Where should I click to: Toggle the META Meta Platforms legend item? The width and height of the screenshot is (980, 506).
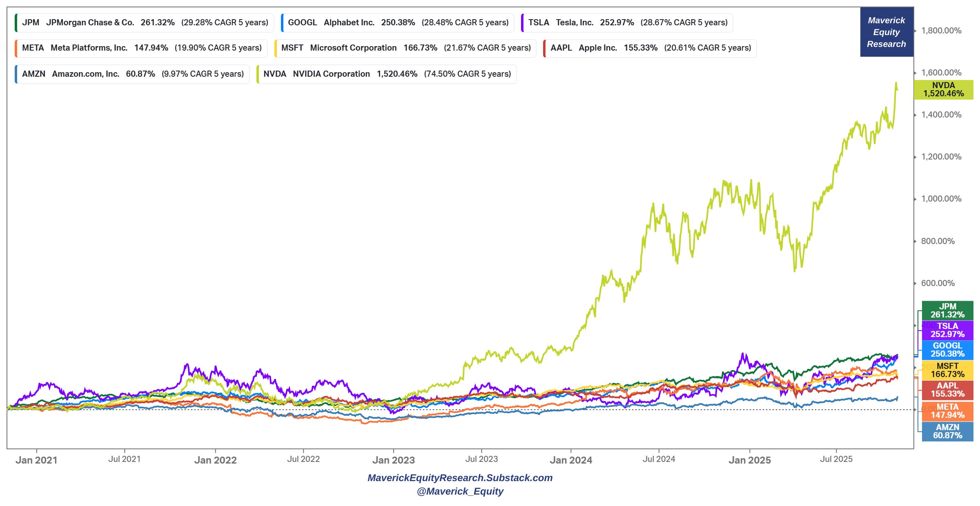coord(141,48)
